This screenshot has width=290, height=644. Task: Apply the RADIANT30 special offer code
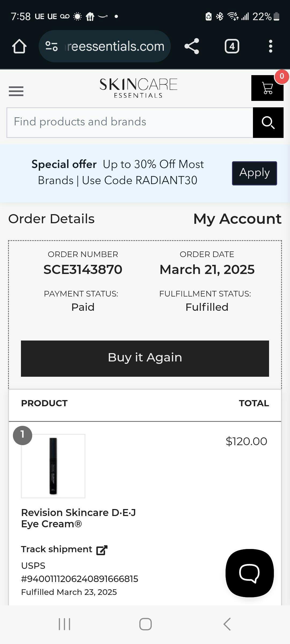254,173
